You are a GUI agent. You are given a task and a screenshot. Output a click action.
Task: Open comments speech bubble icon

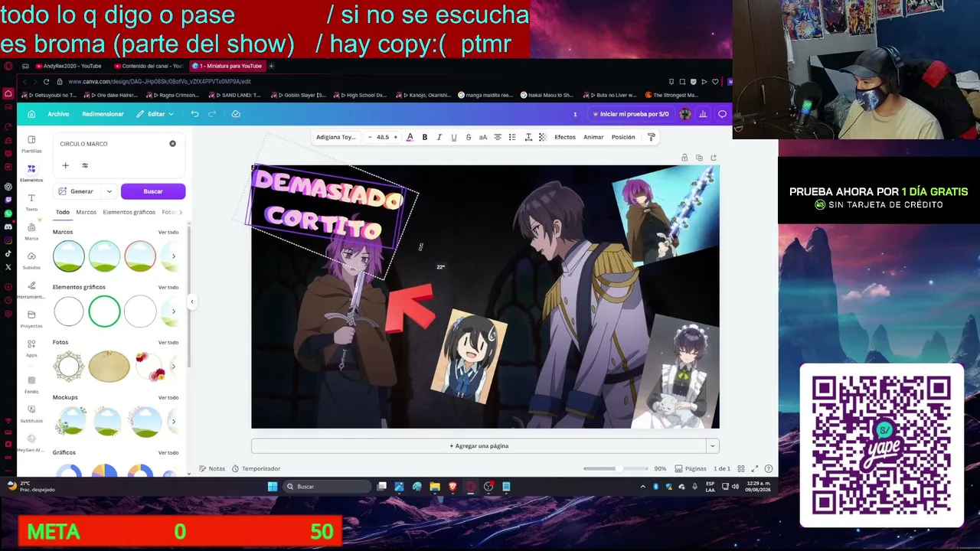point(722,114)
